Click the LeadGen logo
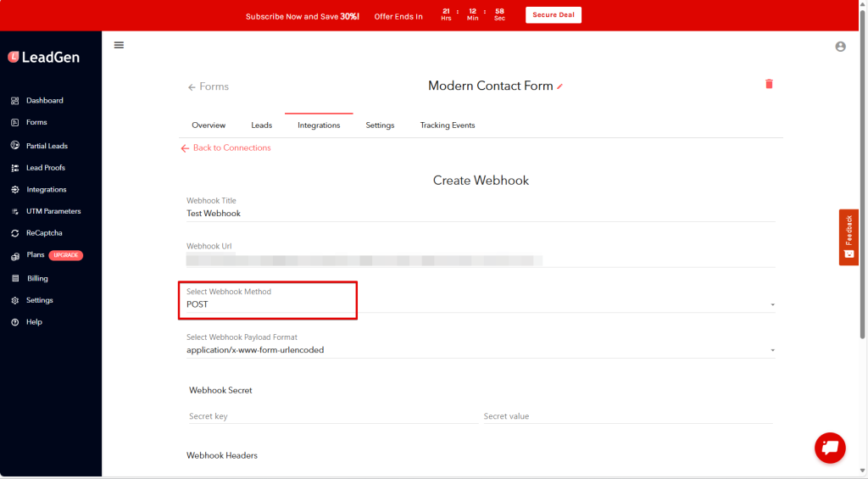Screen dimensions: 868x479 [42, 57]
